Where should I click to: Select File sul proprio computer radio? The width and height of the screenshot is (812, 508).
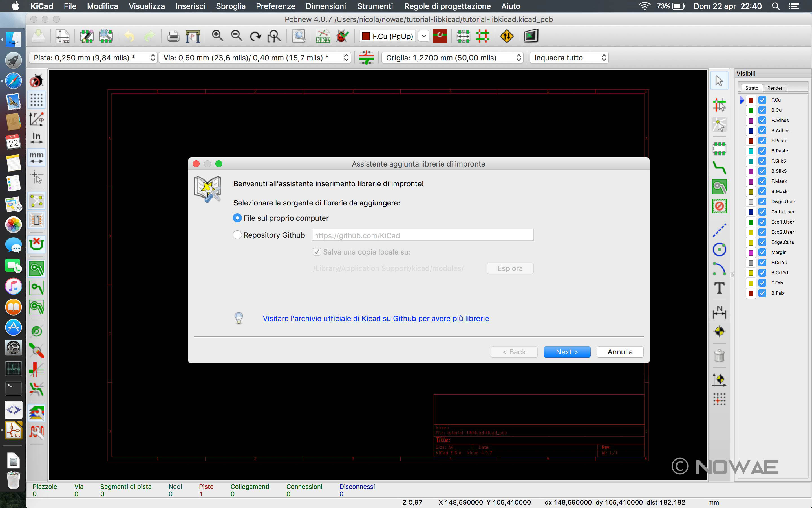click(237, 218)
